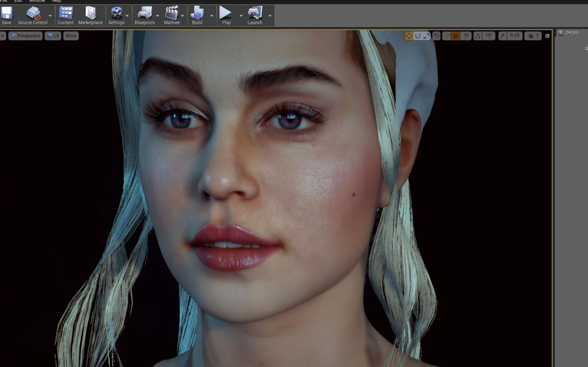This screenshot has width=588, height=367.
Task: Open the camera speed 3 setting
Action: coord(533,36)
